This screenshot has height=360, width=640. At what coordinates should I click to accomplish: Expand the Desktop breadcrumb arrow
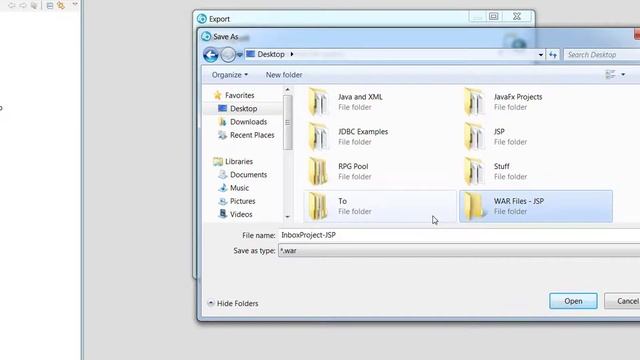click(x=292, y=54)
